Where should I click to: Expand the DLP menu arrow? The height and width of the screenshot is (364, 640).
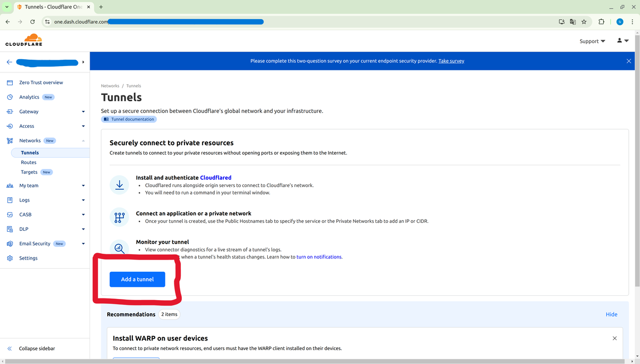(x=83, y=229)
